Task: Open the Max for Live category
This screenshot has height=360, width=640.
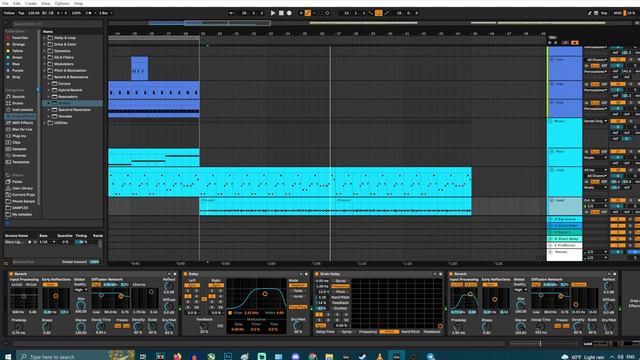Action: 22,129
